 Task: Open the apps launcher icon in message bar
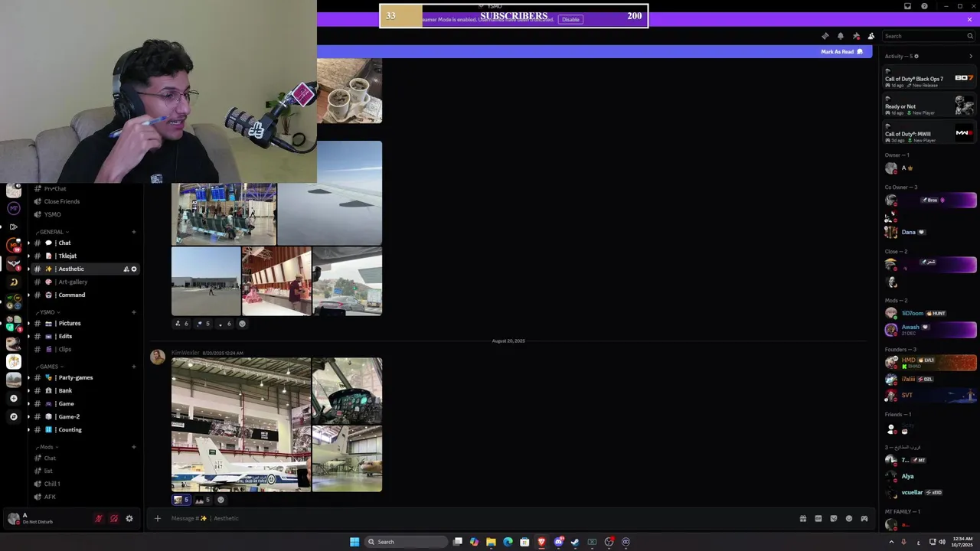[864, 518]
